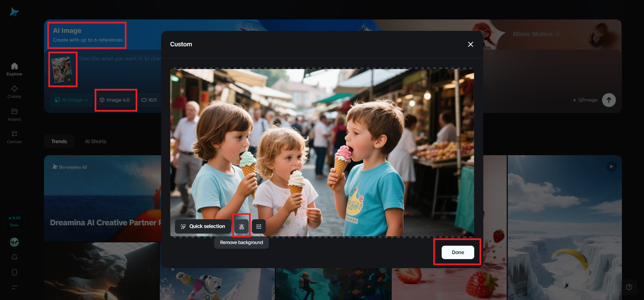Switch to the AI Shorts tab
Screen dimensions: 644x300
(96, 141)
